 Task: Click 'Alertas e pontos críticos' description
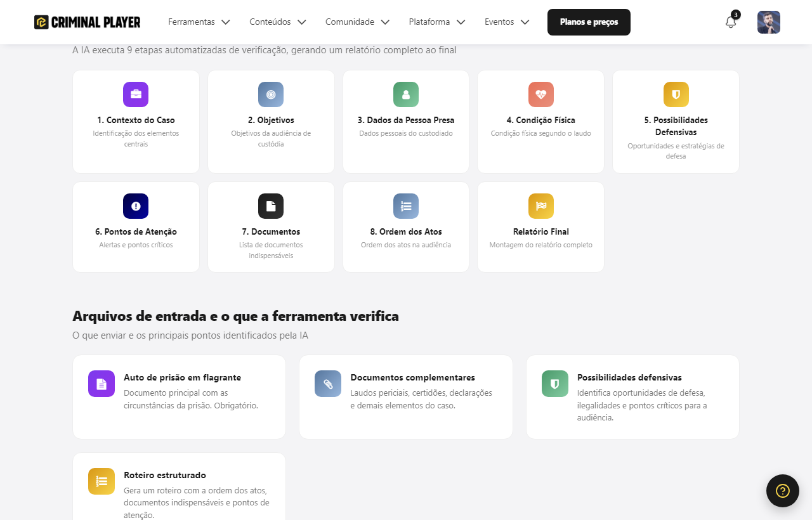point(136,245)
